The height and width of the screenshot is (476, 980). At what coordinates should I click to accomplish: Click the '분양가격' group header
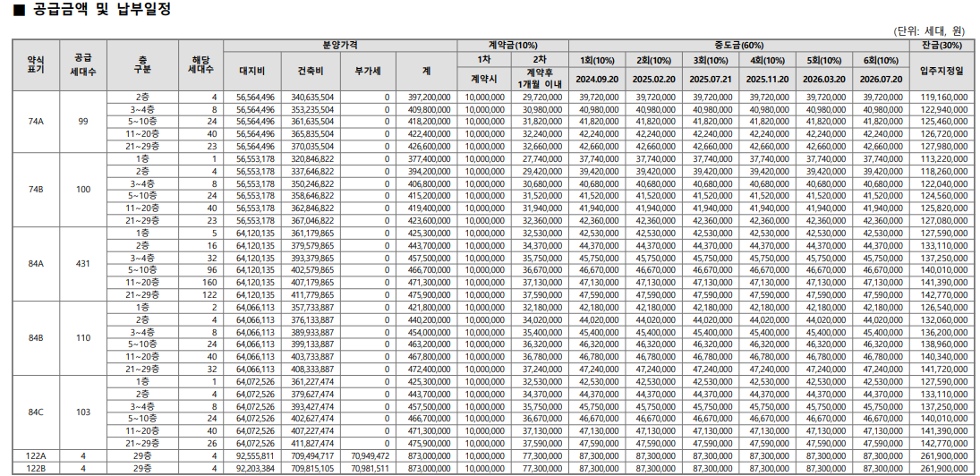(340, 46)
